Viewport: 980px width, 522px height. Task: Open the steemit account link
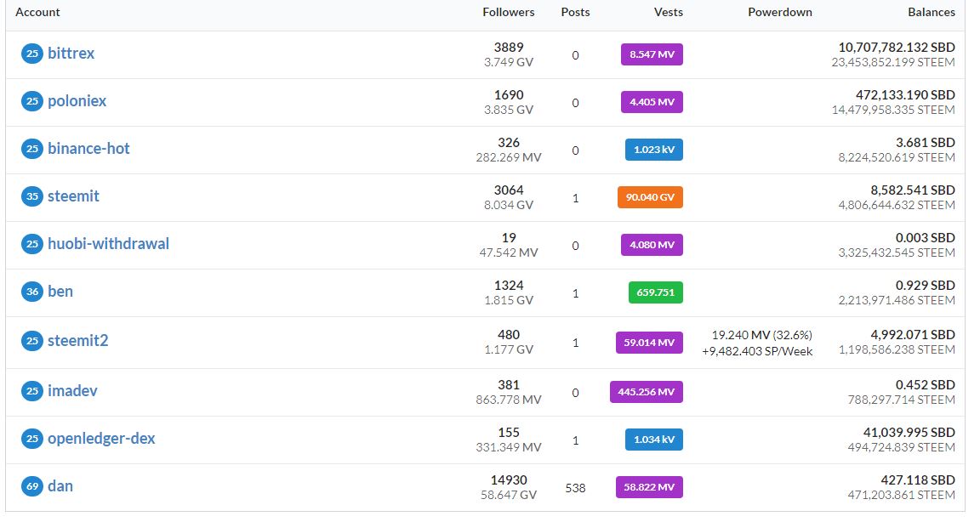(x=73, y=196)
